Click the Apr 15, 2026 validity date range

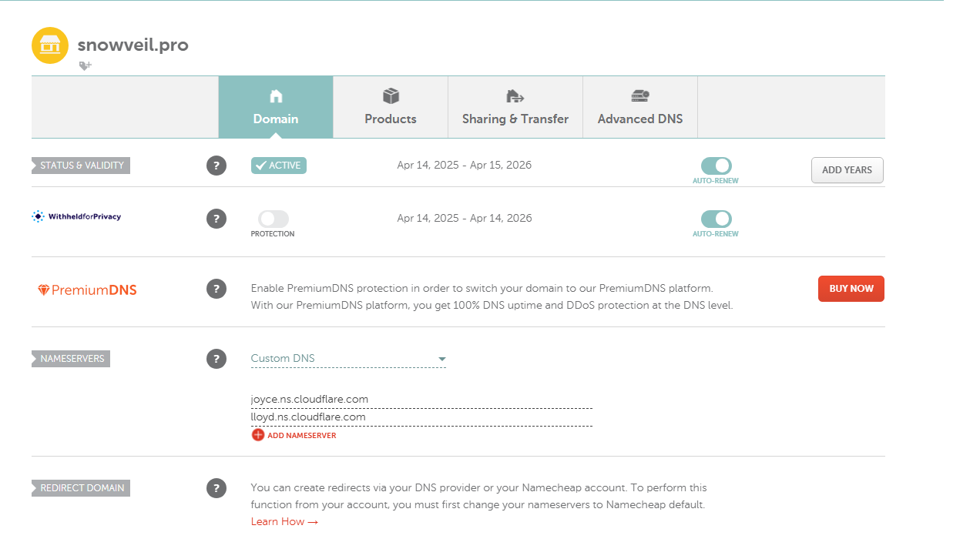tap(465, 166)
